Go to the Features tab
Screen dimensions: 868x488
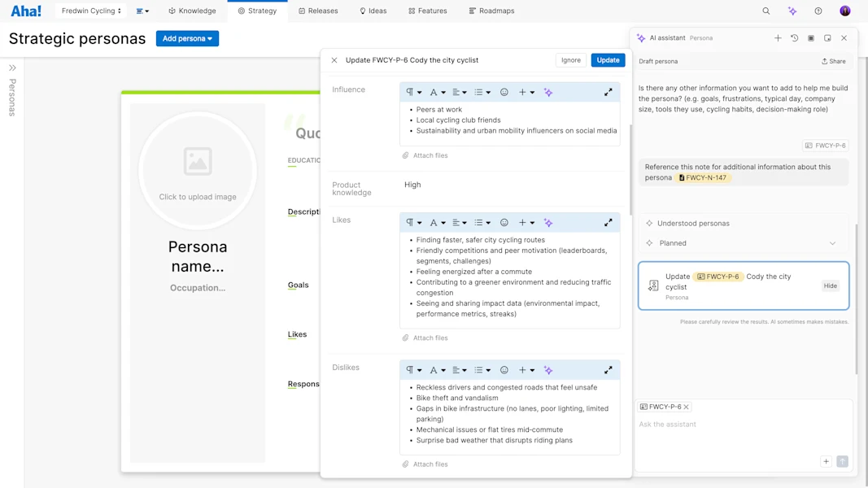tap(427, 11)
